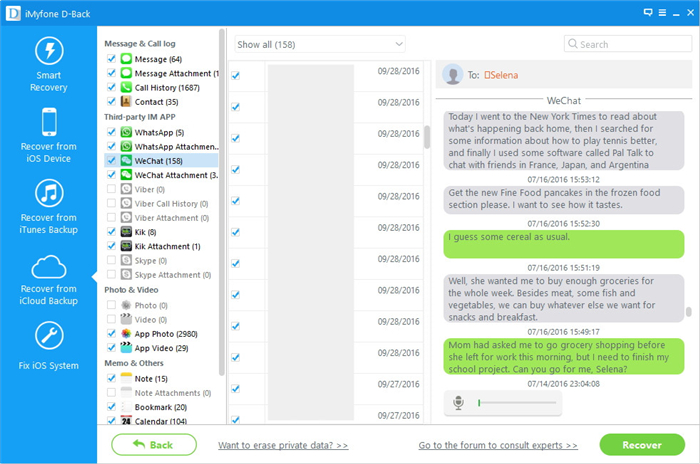Click the iMyfone D-Back logo

tap(13, 13)
